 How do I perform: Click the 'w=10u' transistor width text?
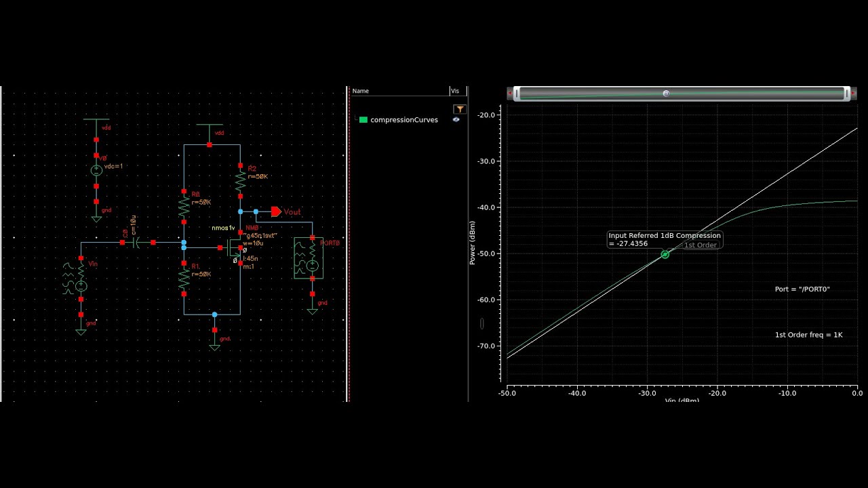pos(252,243)
